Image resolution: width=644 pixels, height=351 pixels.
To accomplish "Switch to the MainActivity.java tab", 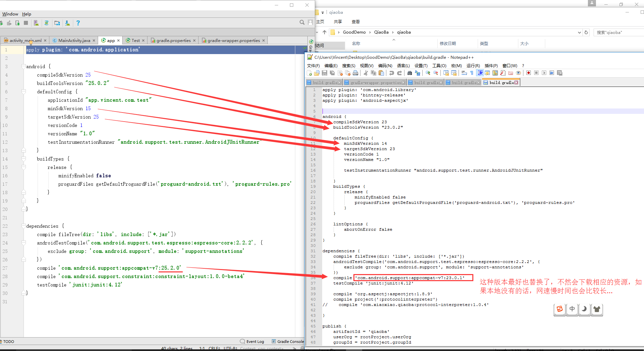I will (x=74, y=40).
